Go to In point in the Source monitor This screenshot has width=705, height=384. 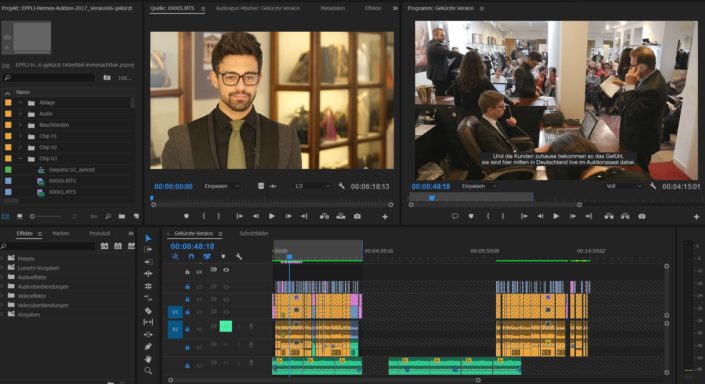click(240, 216)
